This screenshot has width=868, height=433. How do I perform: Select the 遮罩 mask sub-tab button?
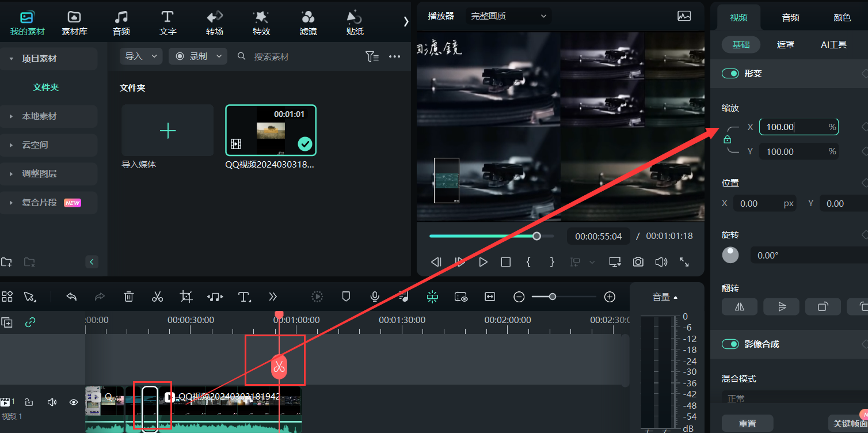(785, 44)
